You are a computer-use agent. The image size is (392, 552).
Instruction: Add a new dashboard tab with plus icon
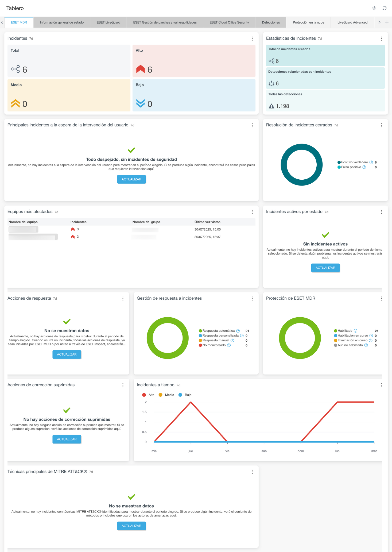[386, 22]
